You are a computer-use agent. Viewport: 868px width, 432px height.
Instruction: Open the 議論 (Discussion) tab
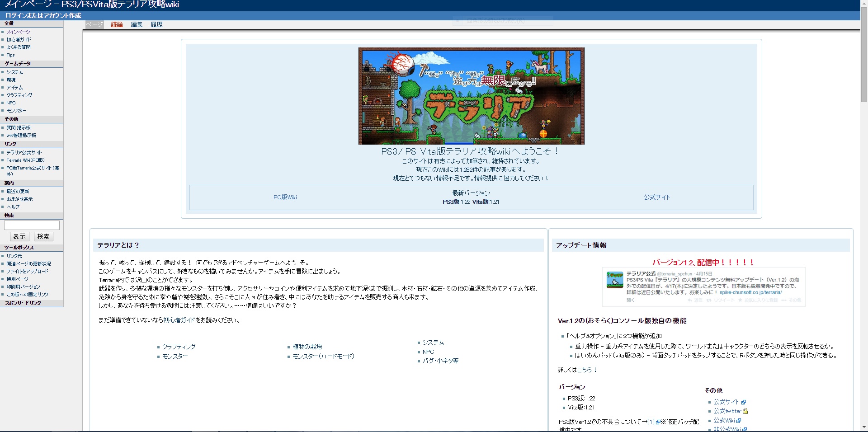point(117,24)
